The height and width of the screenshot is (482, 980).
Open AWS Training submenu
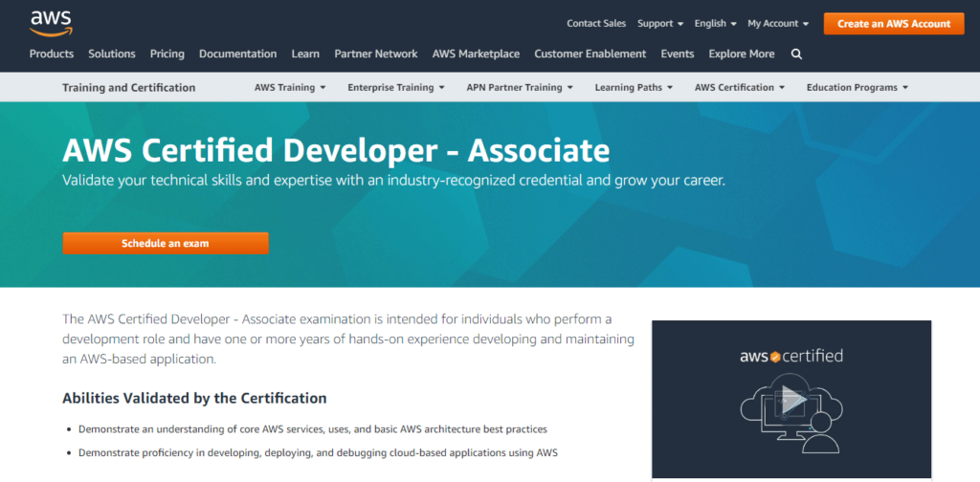(x=290, y=88)
